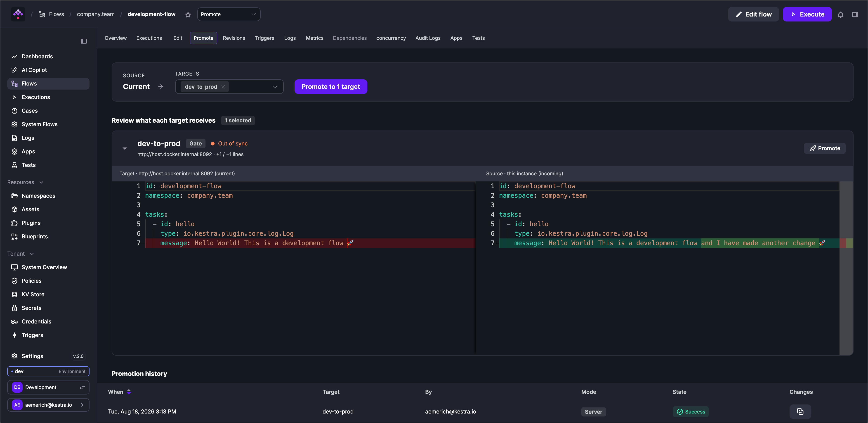This screenshot has width=868, height=423.
Task: Open Policies page
Action: [x=49, y=281]
